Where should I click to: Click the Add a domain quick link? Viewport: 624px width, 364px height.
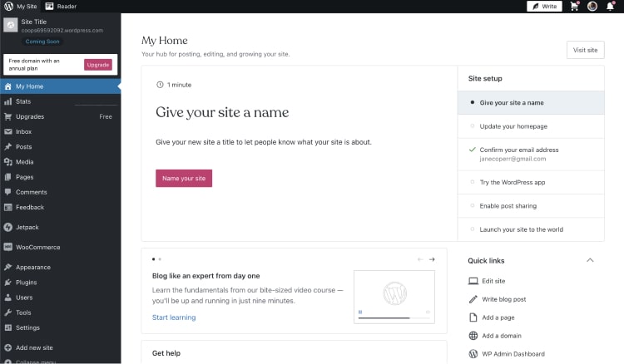click(495, 336)
